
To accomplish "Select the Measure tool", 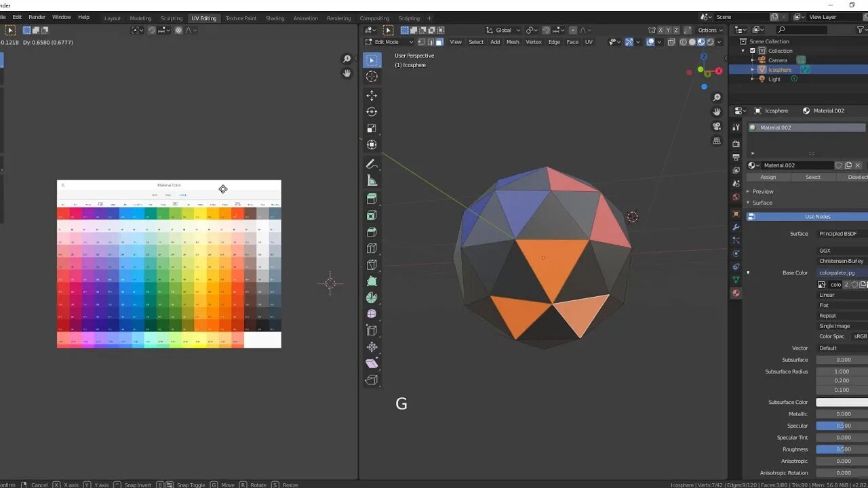I will point(372,180).
